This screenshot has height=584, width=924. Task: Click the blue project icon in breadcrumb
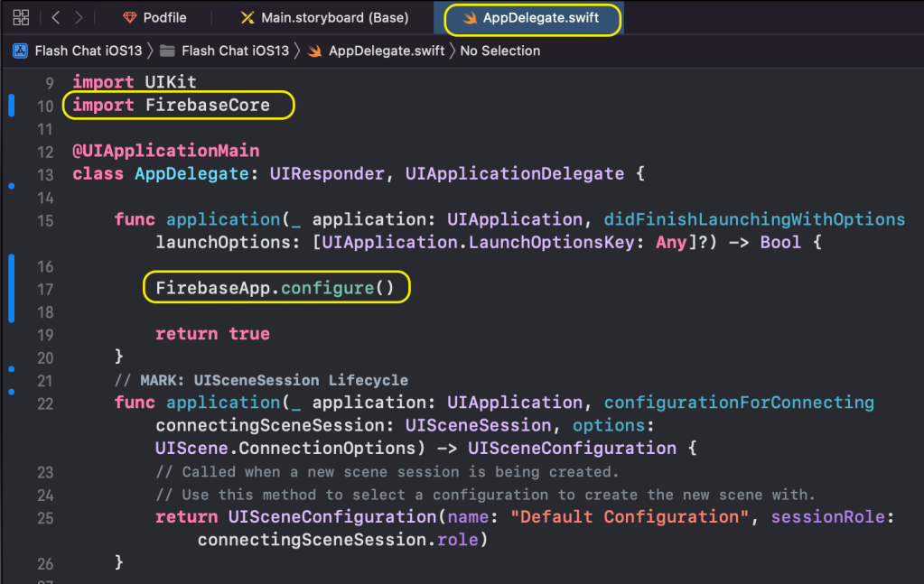(21, 51)
